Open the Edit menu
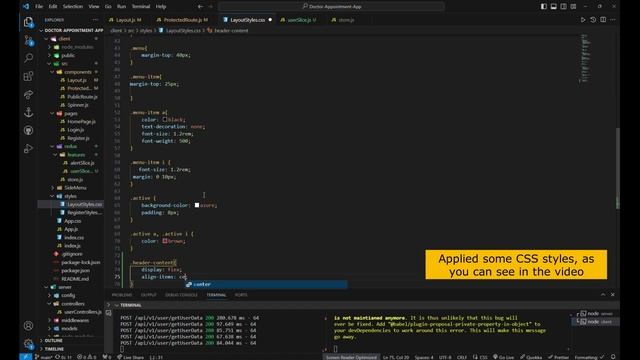The width and height of the screenshot is (640, 360). [53, 7]
